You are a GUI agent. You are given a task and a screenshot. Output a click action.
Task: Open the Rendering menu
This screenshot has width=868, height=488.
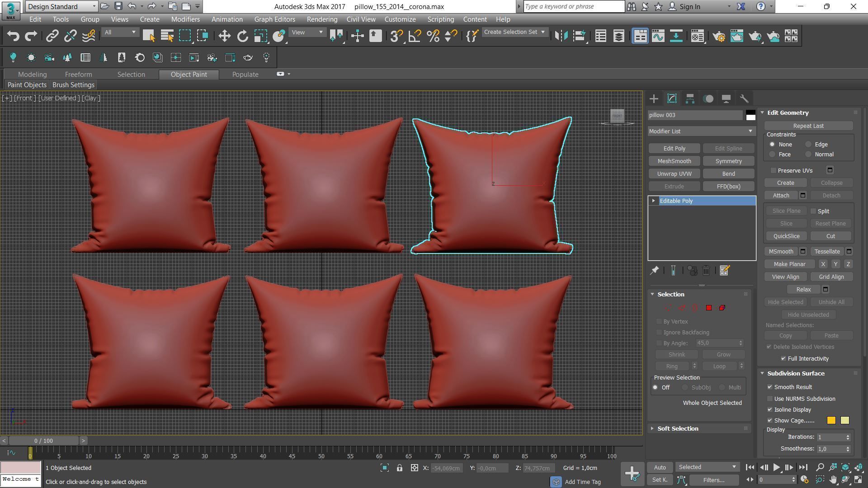322,19
